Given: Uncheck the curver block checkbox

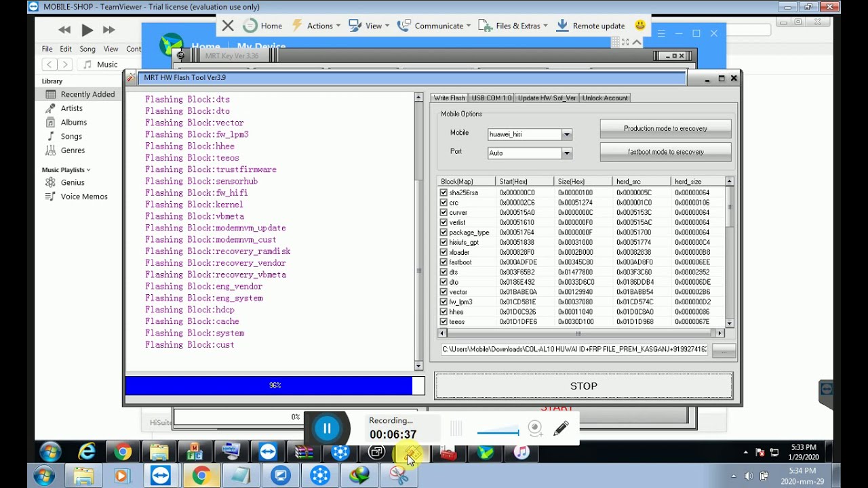Looking at the screenshot, I should coord(443,212).
